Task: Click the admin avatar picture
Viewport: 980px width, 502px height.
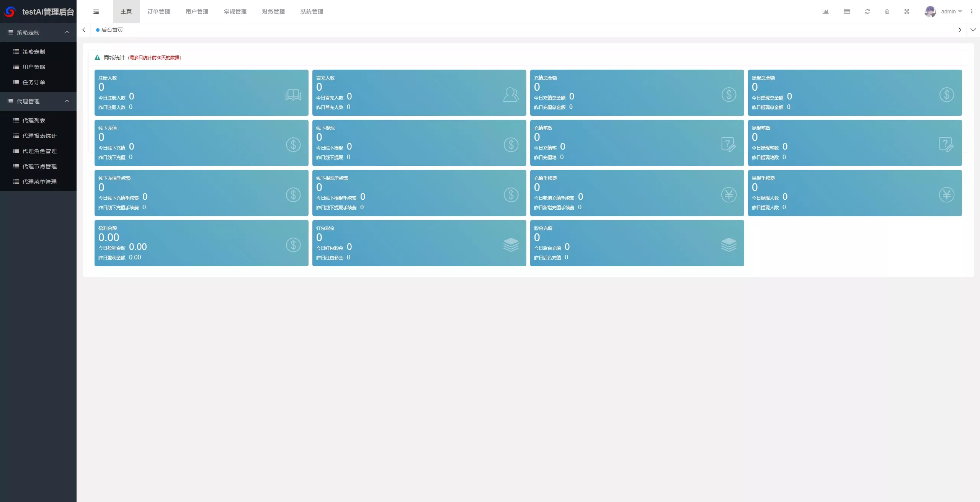Action: (x=930, y=11)
